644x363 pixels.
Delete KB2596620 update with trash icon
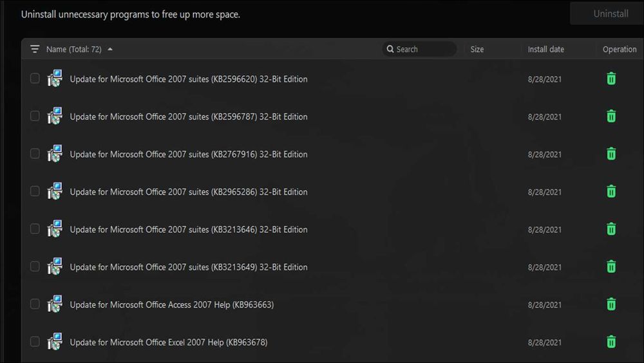pos(611,79)
